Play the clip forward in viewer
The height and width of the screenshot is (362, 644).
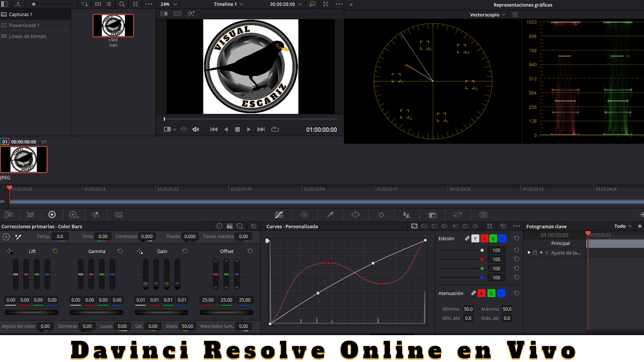(x=249, y=130)
